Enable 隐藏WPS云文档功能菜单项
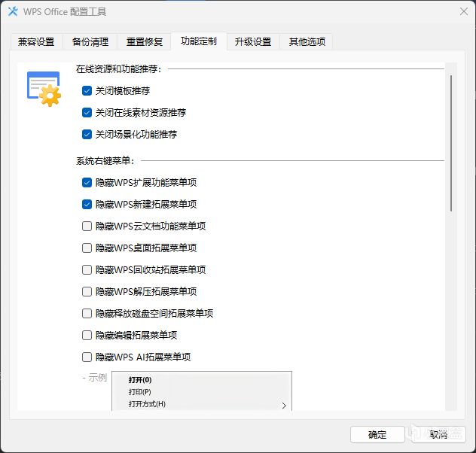 click(x=87, y=226)
